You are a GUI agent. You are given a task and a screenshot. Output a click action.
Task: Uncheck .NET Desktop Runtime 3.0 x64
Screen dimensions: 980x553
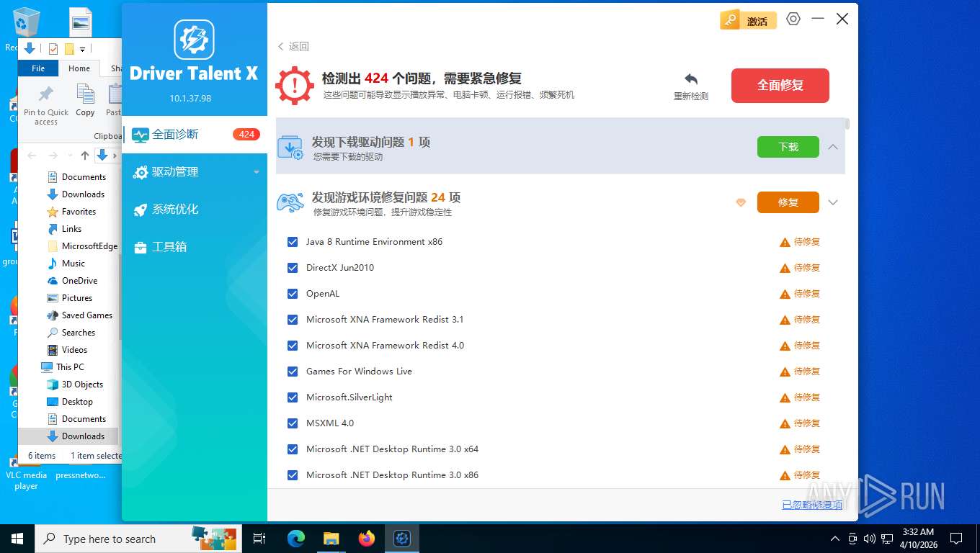click(x=293, y=449)
